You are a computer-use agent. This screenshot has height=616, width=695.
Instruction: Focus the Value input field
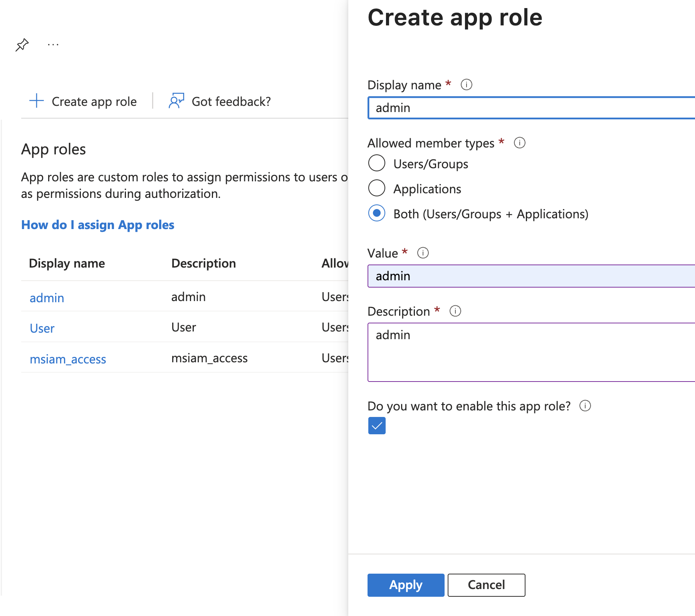531,276
